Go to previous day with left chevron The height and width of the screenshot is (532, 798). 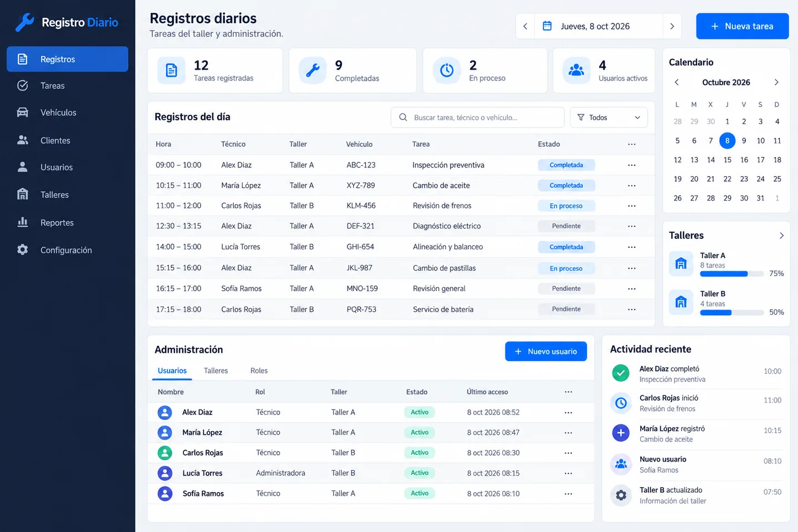(525, 26)
